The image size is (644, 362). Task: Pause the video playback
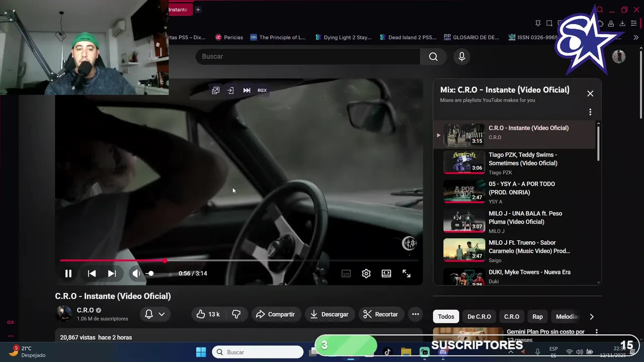[x=68, y=274]
